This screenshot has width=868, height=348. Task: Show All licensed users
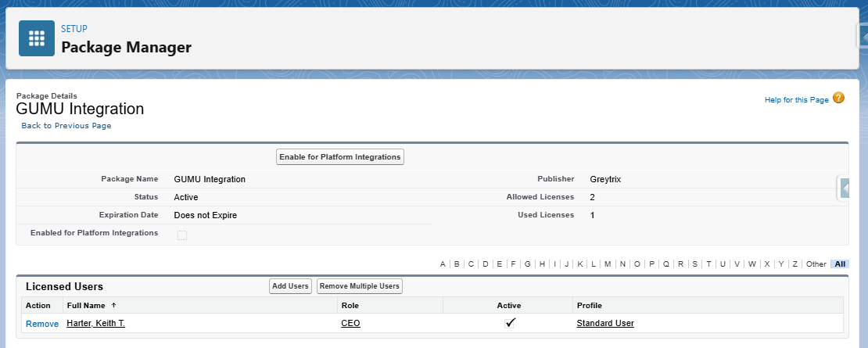tap(840, 264)
